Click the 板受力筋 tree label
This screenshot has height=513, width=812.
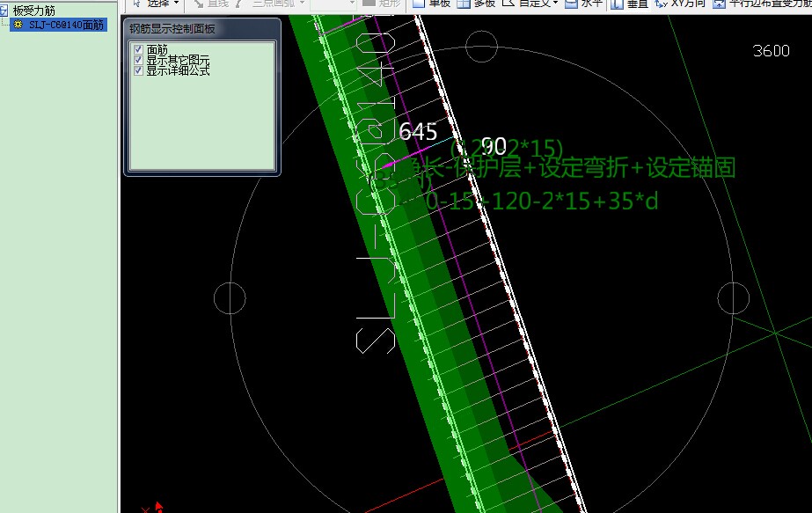point(34,11)
